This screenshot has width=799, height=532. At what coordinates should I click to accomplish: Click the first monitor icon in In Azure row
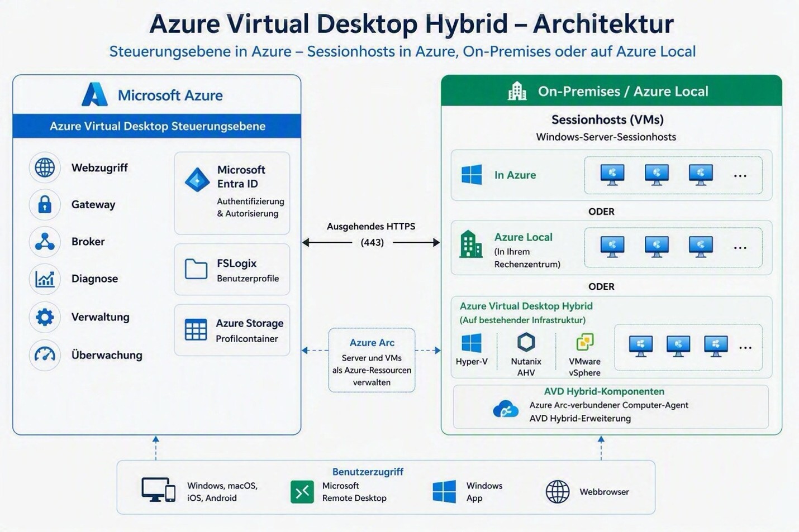[x=612, y=175]
